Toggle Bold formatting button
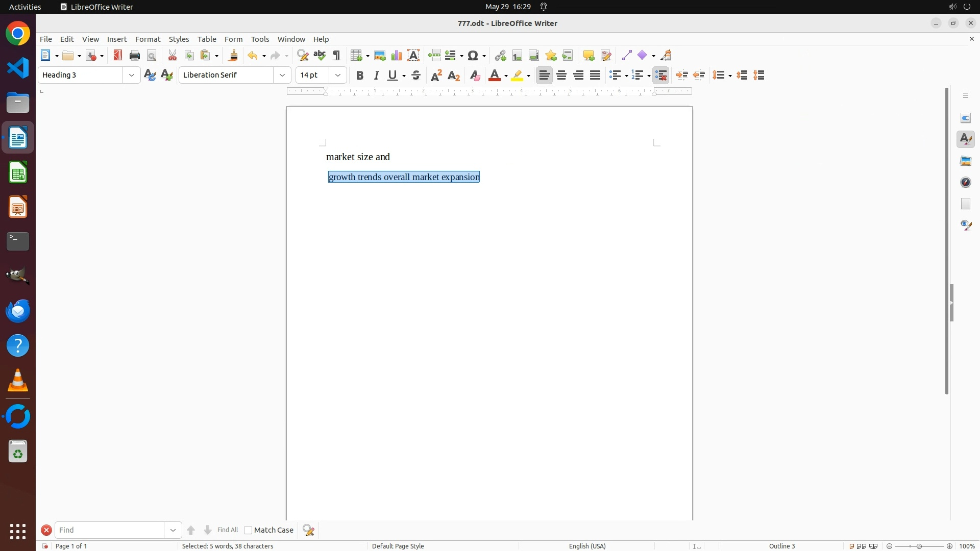The width and height of the screenshot is (980, 551). point(360,76)
